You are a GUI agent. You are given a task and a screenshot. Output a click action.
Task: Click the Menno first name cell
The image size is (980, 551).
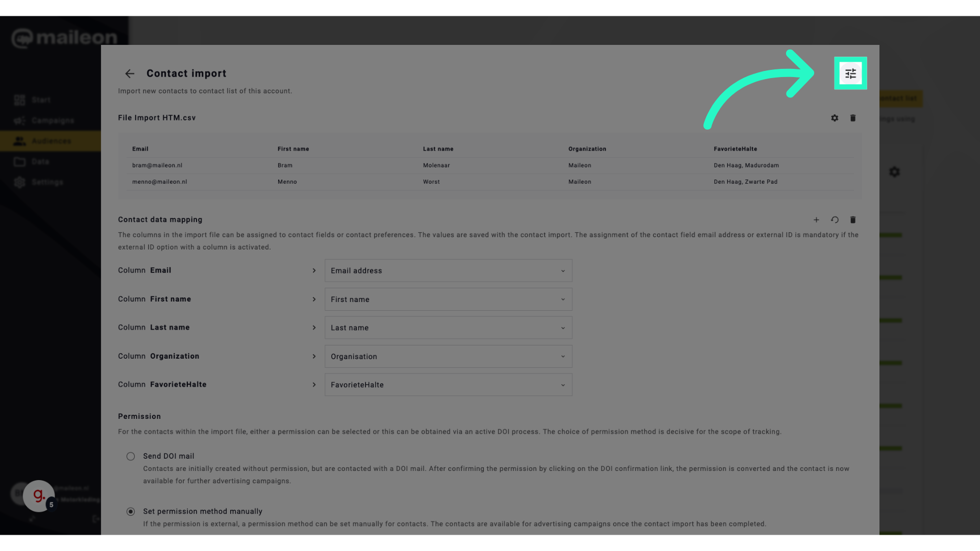pyautogui.click(x=287, y=182)
